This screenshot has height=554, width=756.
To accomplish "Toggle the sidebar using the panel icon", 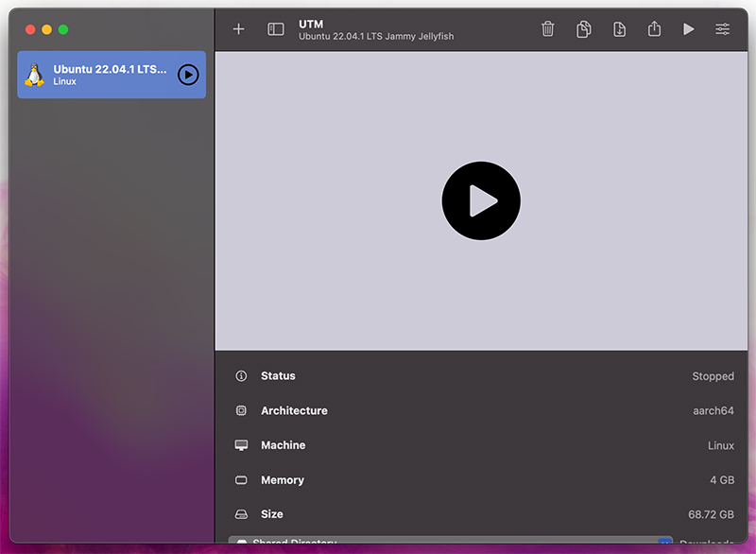I will click(276, 29).
